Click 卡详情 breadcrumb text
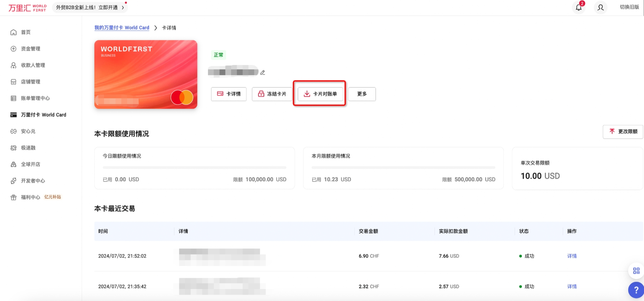Viewport: 644px width, 301px height. pyautogui.click(x=169, y=28)
